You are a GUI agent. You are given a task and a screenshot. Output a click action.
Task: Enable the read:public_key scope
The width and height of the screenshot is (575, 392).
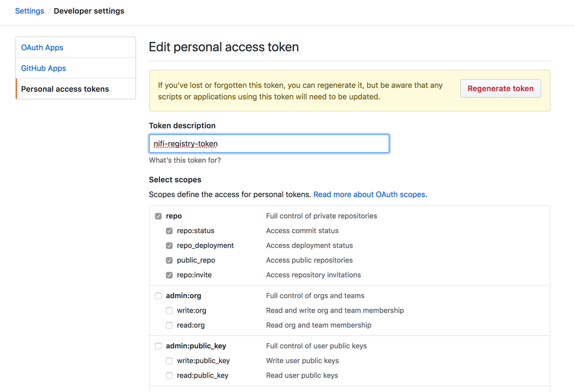pos(169,376)
